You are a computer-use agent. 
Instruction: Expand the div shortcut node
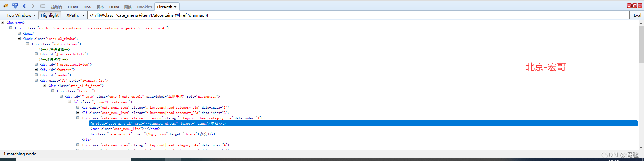[36, 70]
